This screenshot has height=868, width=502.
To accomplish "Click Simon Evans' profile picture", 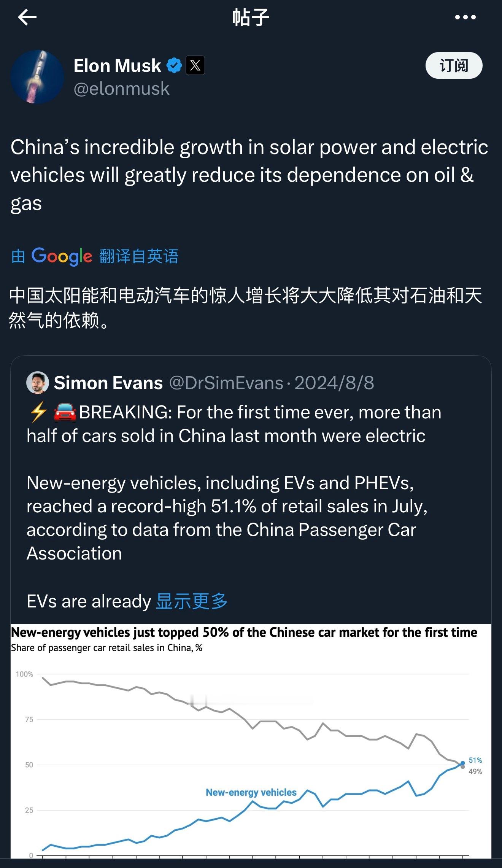I will click(x=37, y=383).
